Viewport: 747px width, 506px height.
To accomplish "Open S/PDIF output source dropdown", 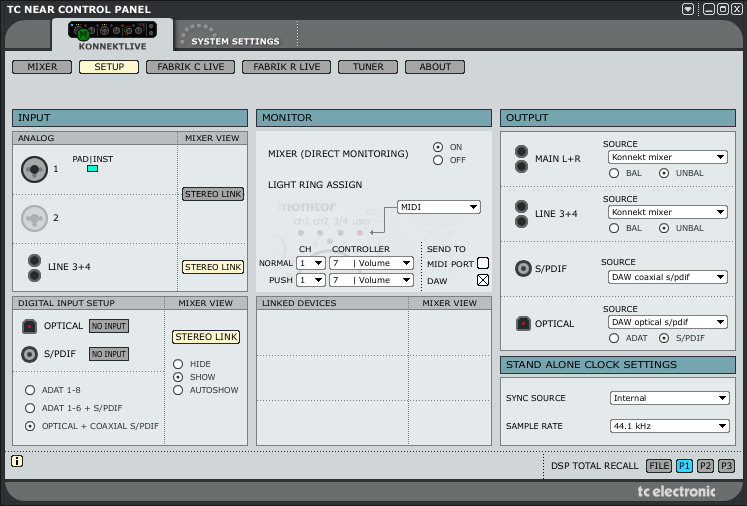I will (667, 277).
